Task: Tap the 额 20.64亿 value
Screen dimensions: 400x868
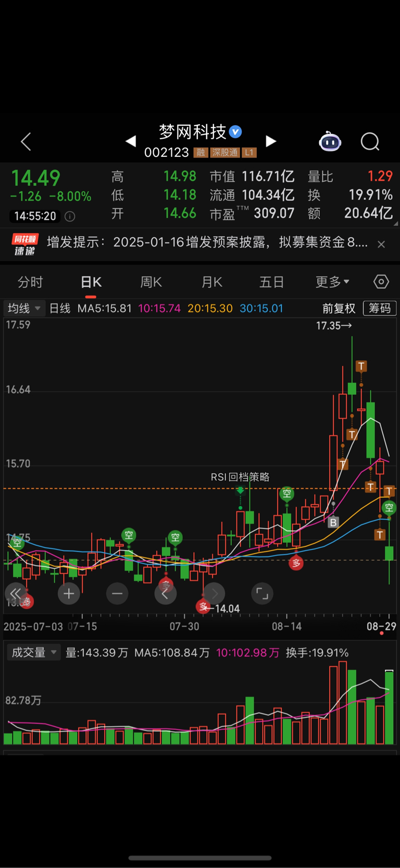Action: pos(350,213)
